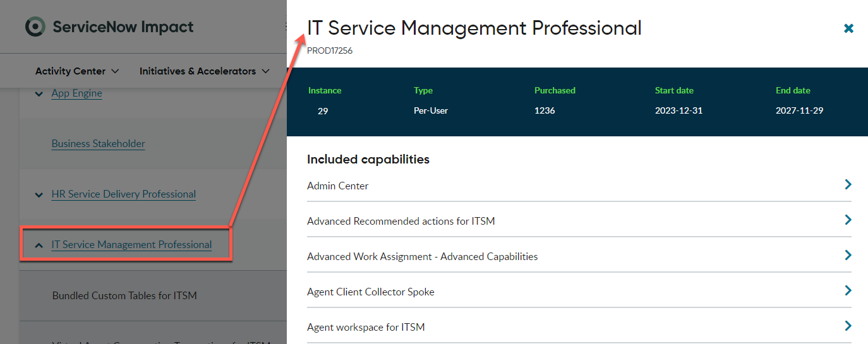Select Advanced Work Assignment - Advanced Capabilities text
The width and height of the screenshot is (868, 344).
(x=423, y=256)
